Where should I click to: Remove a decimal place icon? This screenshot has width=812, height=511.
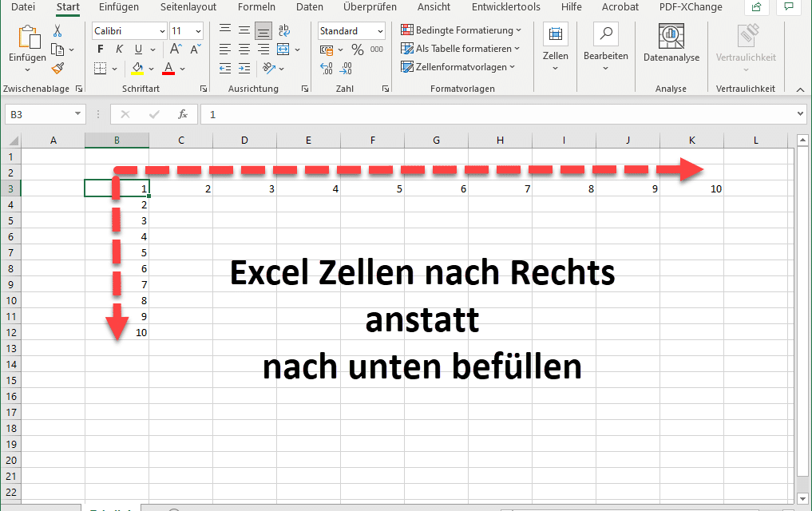[346, 69]
